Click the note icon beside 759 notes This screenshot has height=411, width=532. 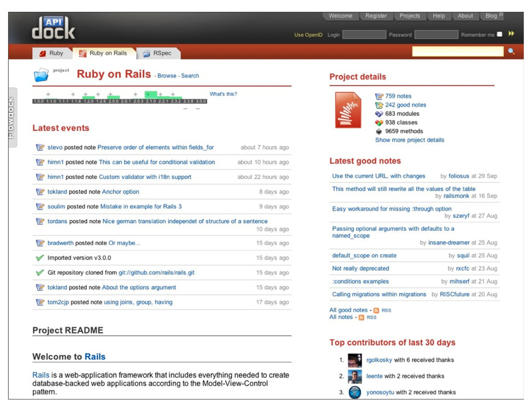[x=379, y=97]
